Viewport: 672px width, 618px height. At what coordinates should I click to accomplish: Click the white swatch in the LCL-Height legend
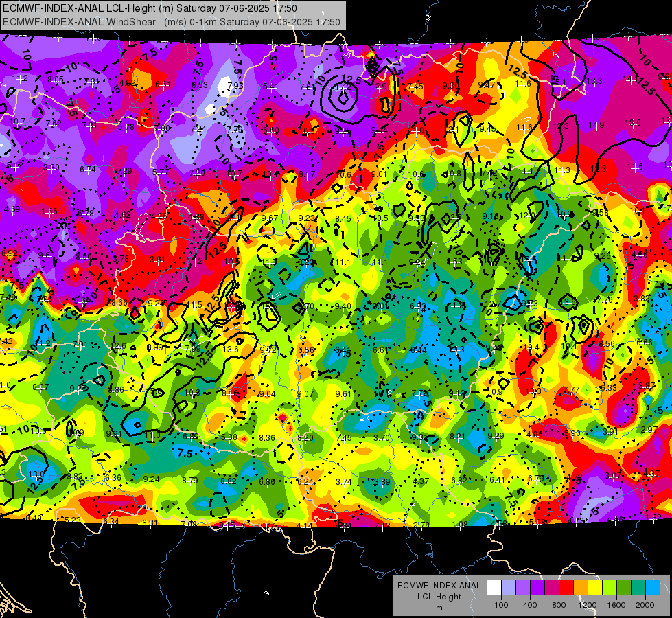[494, 587]
